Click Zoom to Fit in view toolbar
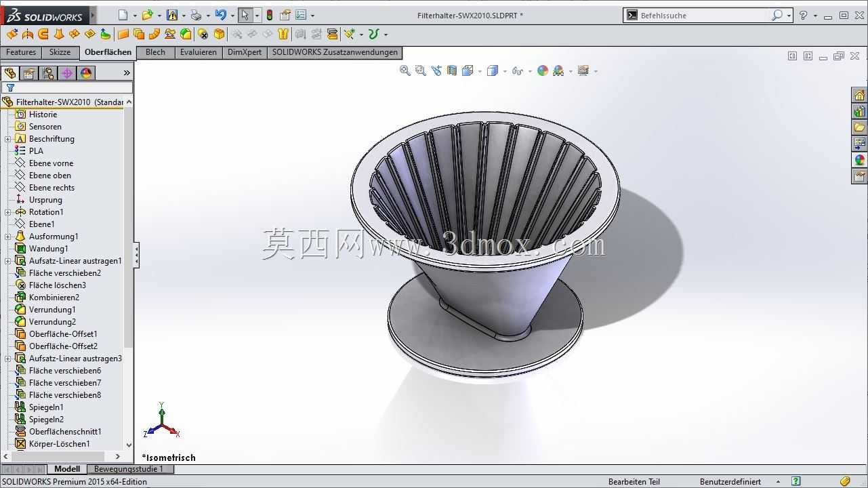This screenshot has height=488, width=868. coord(405,70)
